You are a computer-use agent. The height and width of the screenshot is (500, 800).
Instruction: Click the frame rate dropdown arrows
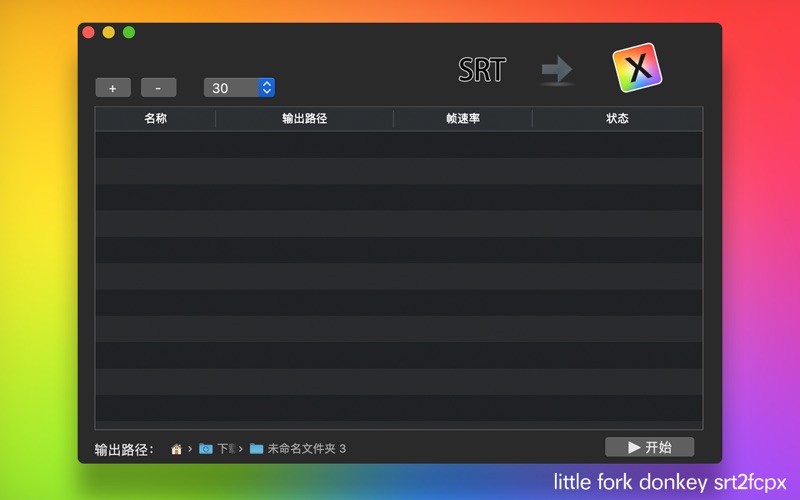tap(266, 88)
